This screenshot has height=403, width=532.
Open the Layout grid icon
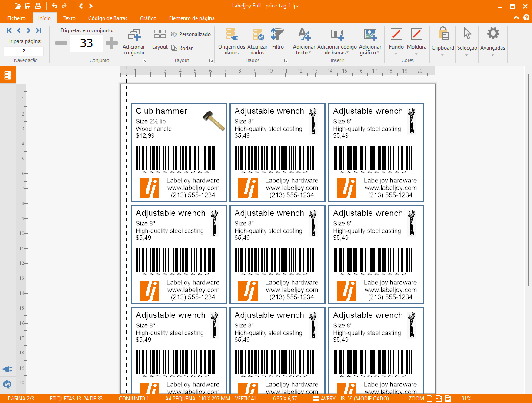tap(160, 35)
